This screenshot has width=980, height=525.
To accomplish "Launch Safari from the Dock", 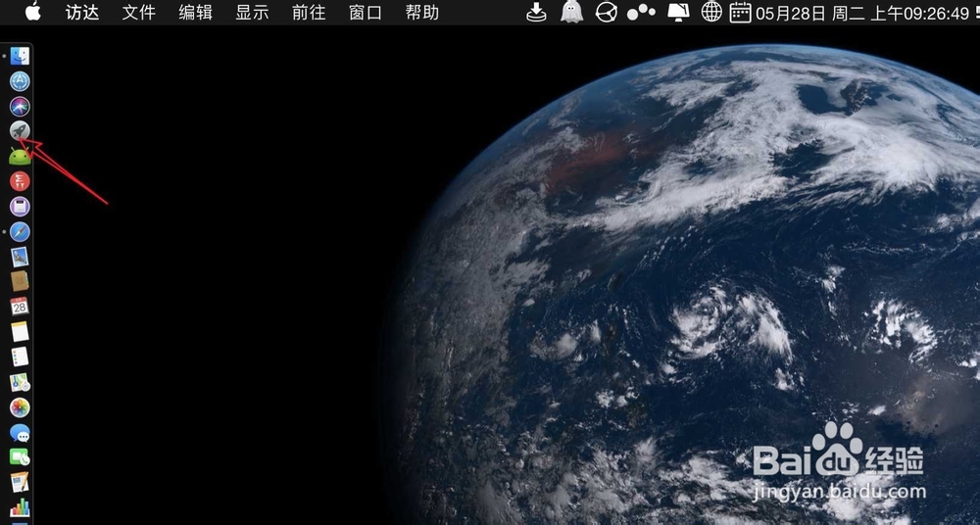I will tap(20, 232).
